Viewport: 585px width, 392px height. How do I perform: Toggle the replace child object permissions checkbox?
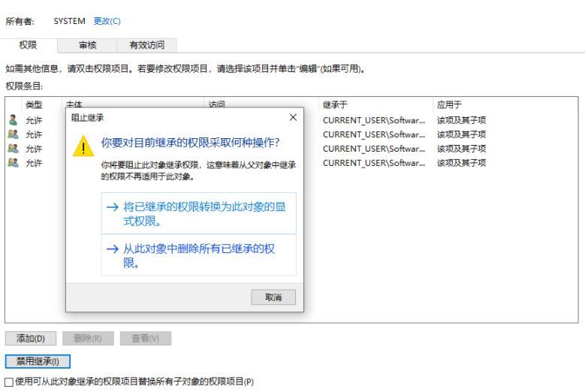click(9, 382)
